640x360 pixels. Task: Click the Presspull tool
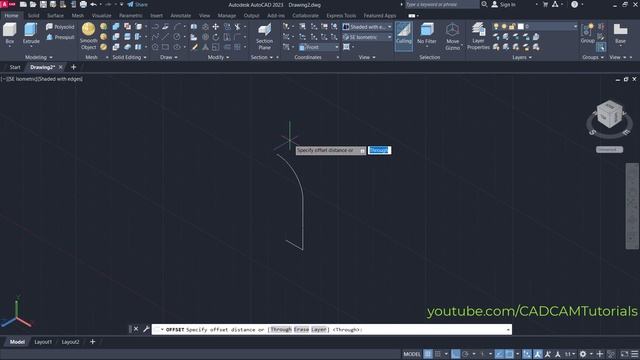pos(60,37)
